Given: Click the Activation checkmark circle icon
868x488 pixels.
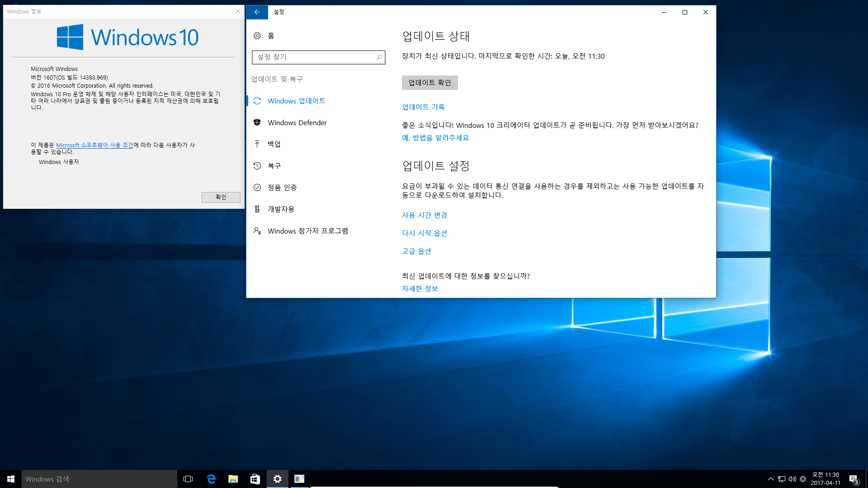Looking at the screenshot, I should (257, 188).
